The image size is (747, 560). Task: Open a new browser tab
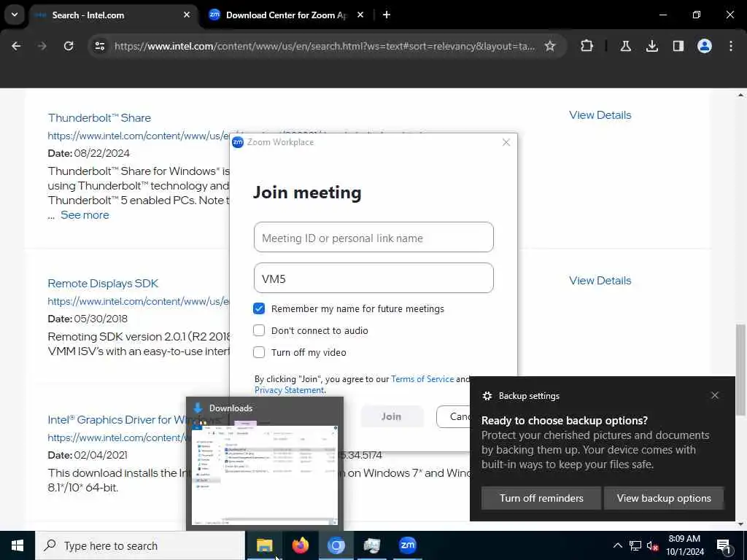(x=387, y=15)
